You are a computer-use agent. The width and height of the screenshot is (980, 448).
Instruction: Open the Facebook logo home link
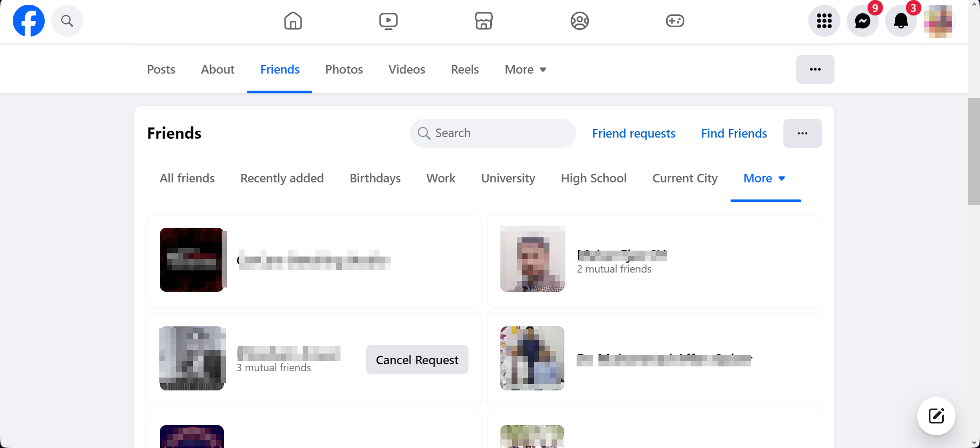(x=29, y=21)
